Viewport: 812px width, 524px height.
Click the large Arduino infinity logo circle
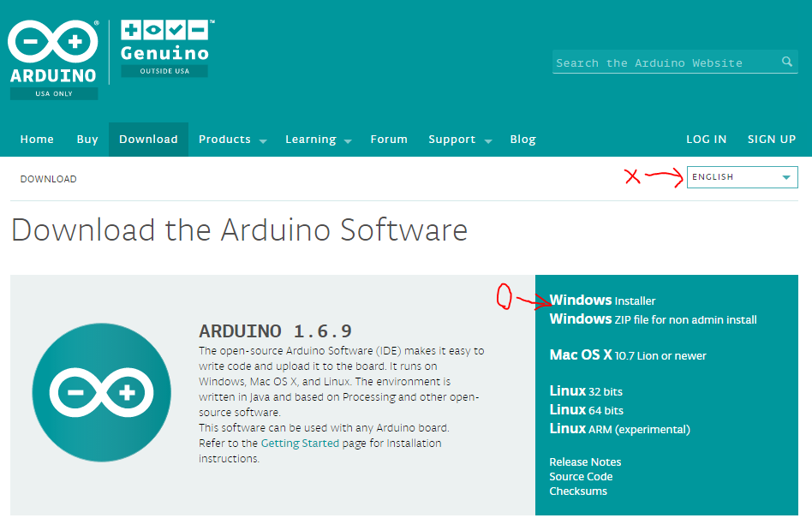pos(101,392)
